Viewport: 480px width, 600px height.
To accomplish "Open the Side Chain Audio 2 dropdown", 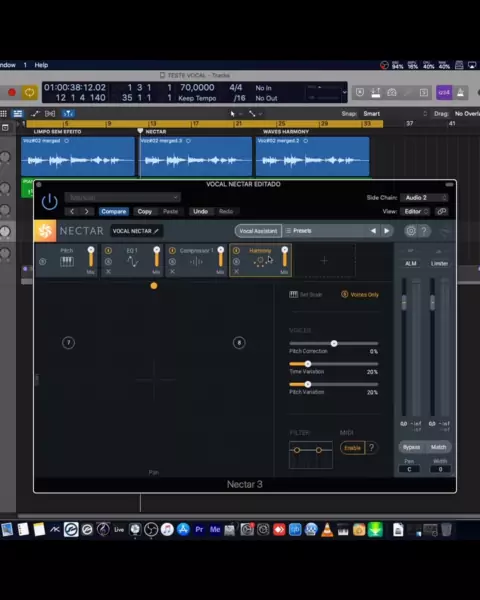I will [424, 197].
